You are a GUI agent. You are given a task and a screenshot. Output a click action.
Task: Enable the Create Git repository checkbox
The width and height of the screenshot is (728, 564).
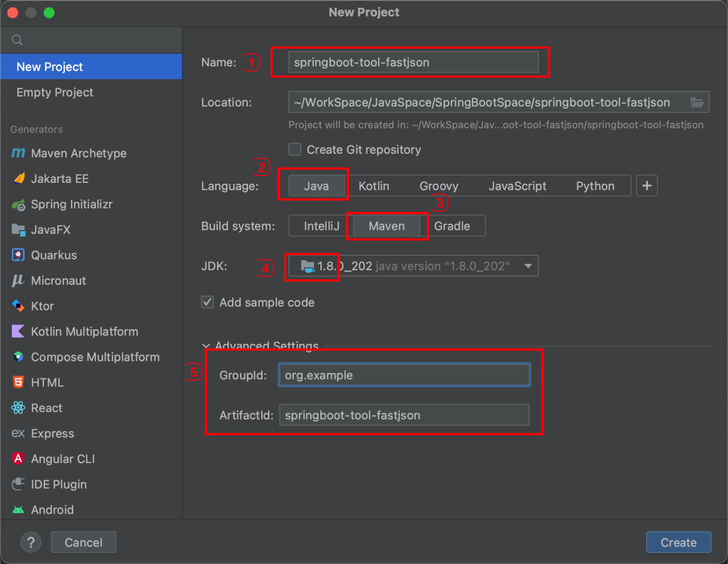point(295,149)
